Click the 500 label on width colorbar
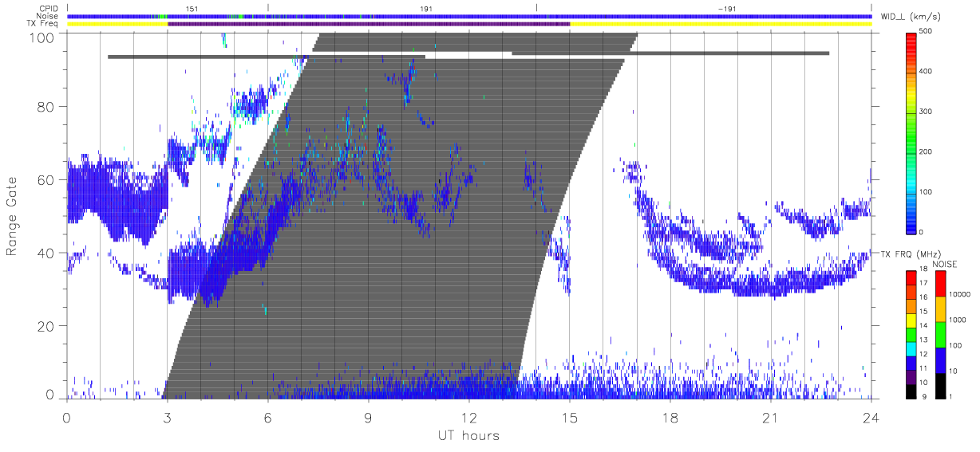 click(926, 32)
